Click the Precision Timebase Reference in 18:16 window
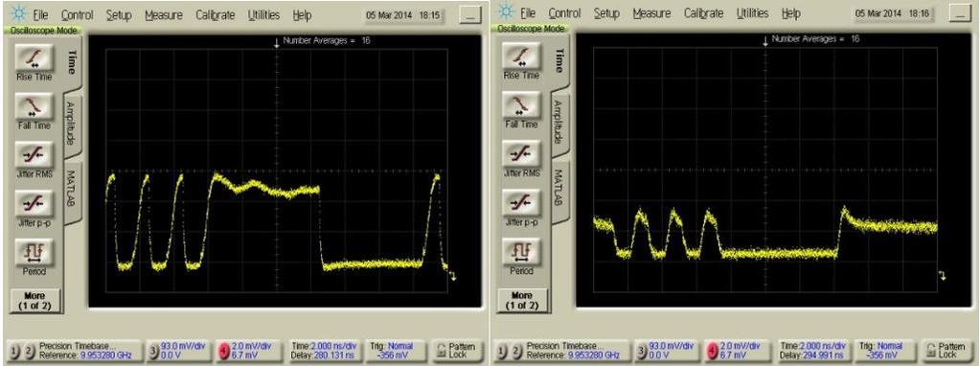Viewport: 980px width, 366px height. (x=560, y=351)
